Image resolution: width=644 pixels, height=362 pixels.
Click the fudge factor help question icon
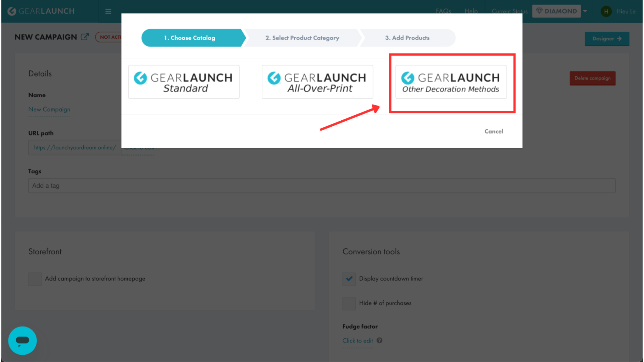coord(380,341)
